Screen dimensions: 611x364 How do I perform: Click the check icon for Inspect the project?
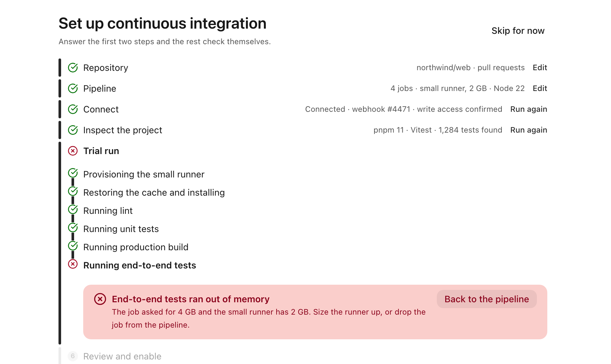click(x=73, y=130)
